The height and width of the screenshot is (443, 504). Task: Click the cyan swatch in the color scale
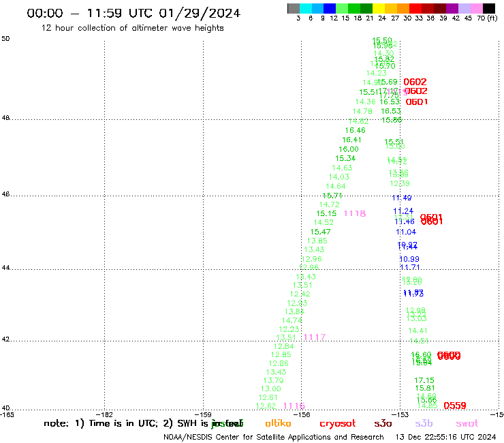click(x=306, y=8)
